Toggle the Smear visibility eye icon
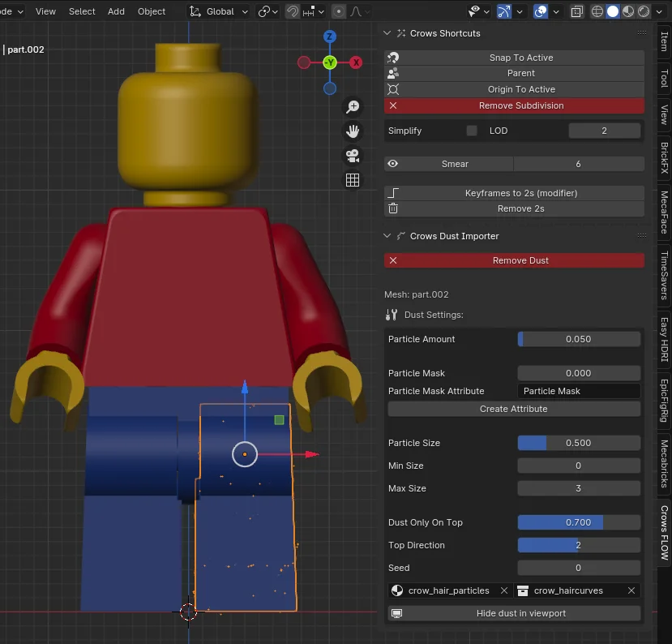672x644 pixels. pos(393,164)
